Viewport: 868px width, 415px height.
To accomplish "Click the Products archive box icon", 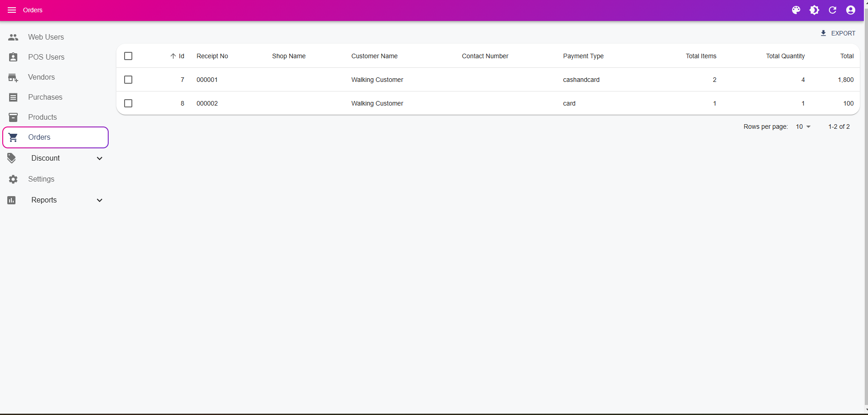I will [13, 117].
